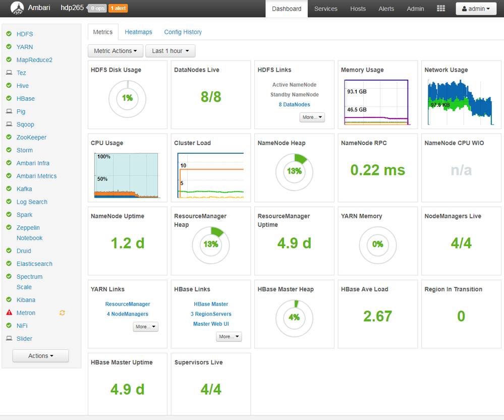Open the Metric Actions dropdown

coord(115,50)
